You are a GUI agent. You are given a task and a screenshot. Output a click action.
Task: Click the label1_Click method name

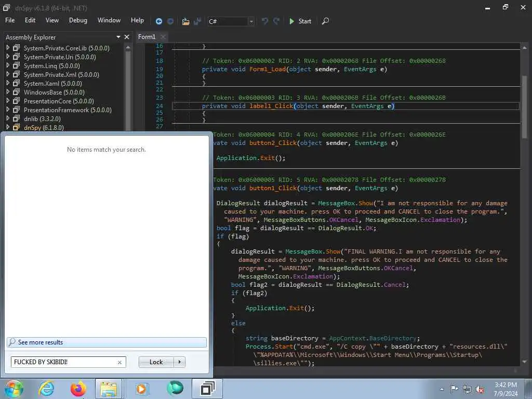(x=271, y=106)
